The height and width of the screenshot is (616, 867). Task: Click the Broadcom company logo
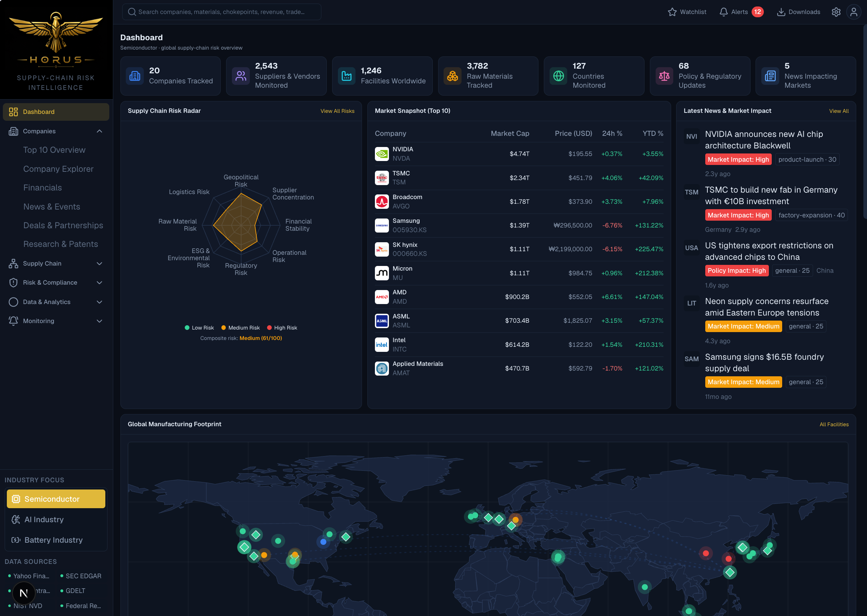382,202
